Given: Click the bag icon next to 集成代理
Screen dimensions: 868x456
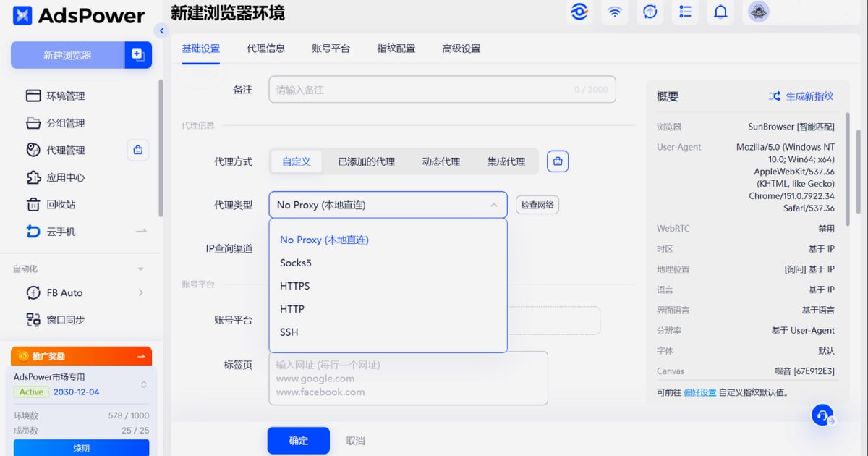Looking at the screenshot, I should 558,161.
